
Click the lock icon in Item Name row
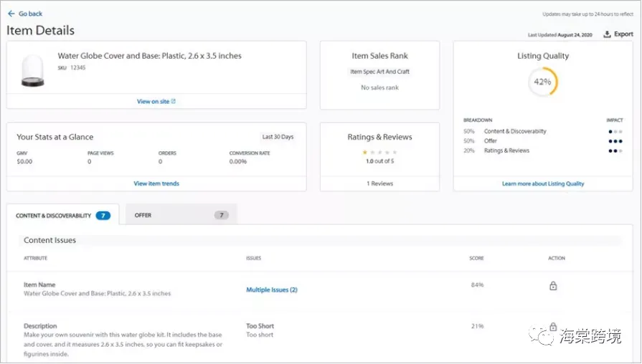(x=553, y=285)
